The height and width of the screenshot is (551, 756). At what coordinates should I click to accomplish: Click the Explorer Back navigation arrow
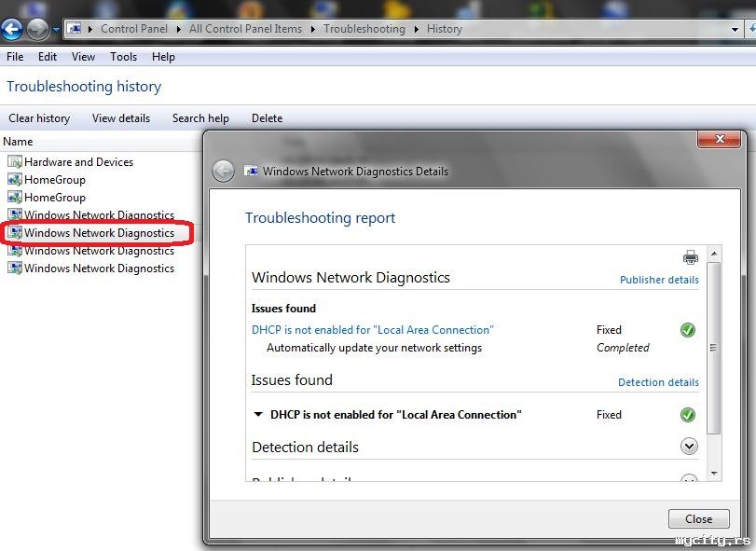click(11, 30)
